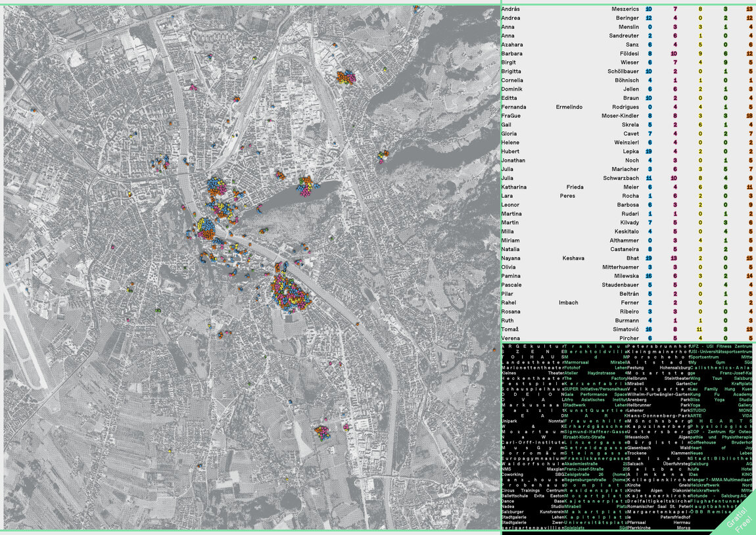The width and height of the screenshot is (756, 535).
Task: Select the Kapuzinerberg location entry
Action: (657, 426)
